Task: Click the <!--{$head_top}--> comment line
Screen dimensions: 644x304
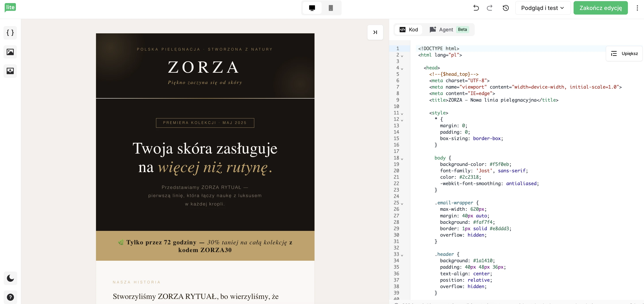Action: 454,74
